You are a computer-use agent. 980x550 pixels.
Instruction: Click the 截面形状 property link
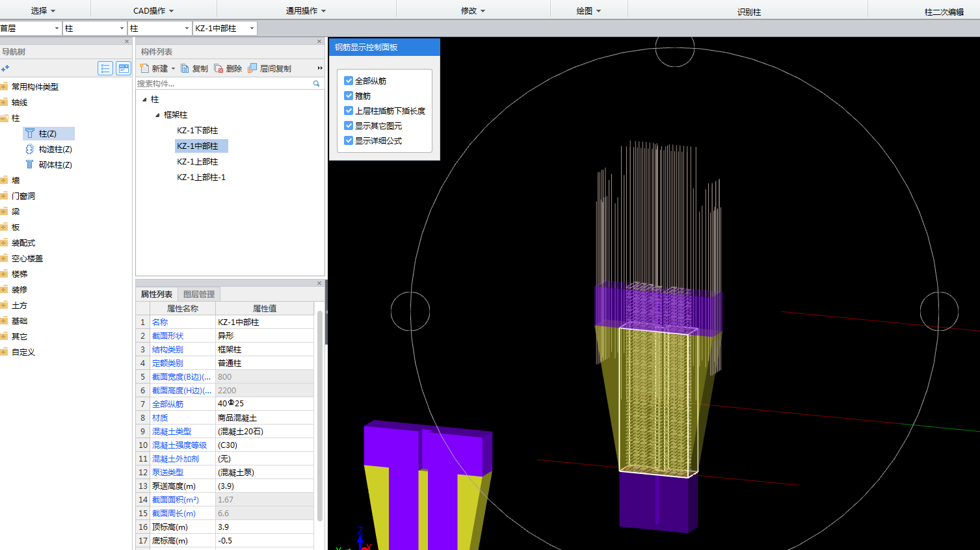click(x=168, y=336)
